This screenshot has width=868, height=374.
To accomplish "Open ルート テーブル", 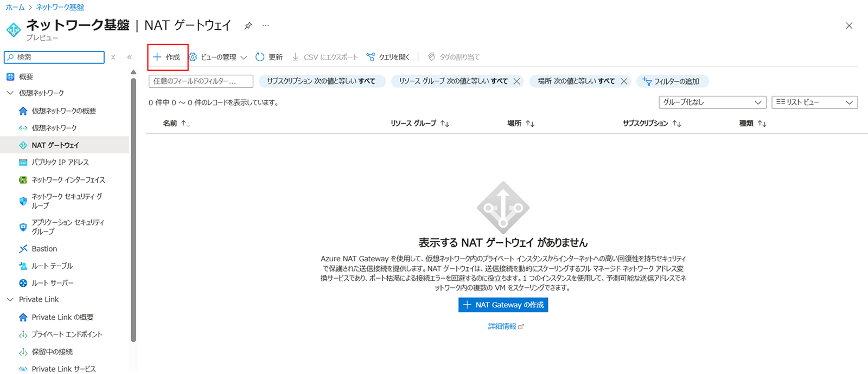I will [x=52, y=266].
